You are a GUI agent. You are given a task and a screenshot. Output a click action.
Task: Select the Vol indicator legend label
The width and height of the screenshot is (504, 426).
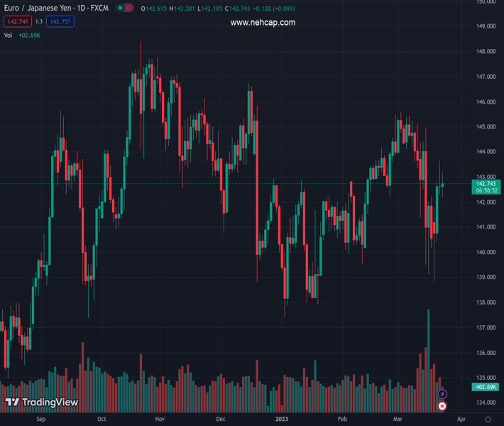pos(9,35)
